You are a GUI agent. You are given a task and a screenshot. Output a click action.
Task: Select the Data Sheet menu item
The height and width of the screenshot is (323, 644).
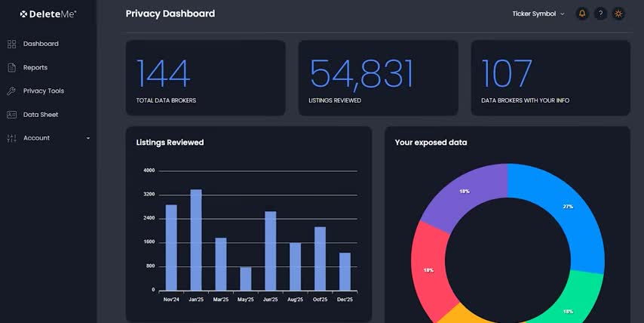pyautogui.click(x=41, y=115)
